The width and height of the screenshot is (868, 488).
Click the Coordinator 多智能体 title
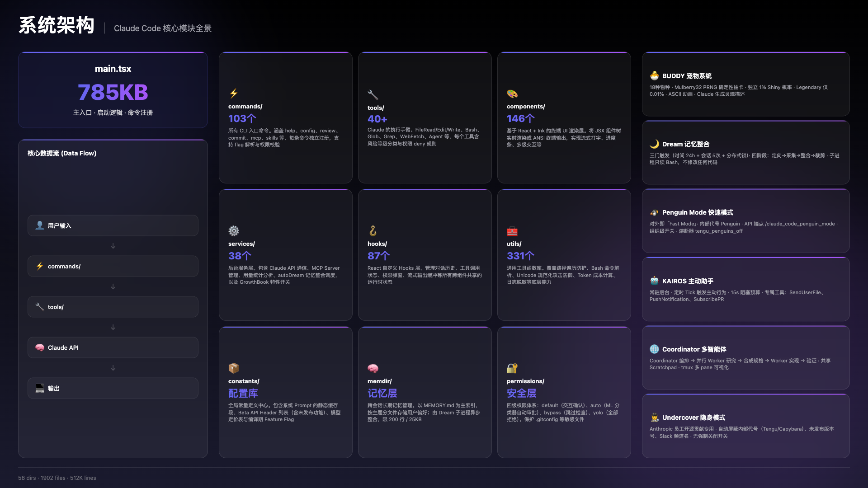(x=694, y=349)
